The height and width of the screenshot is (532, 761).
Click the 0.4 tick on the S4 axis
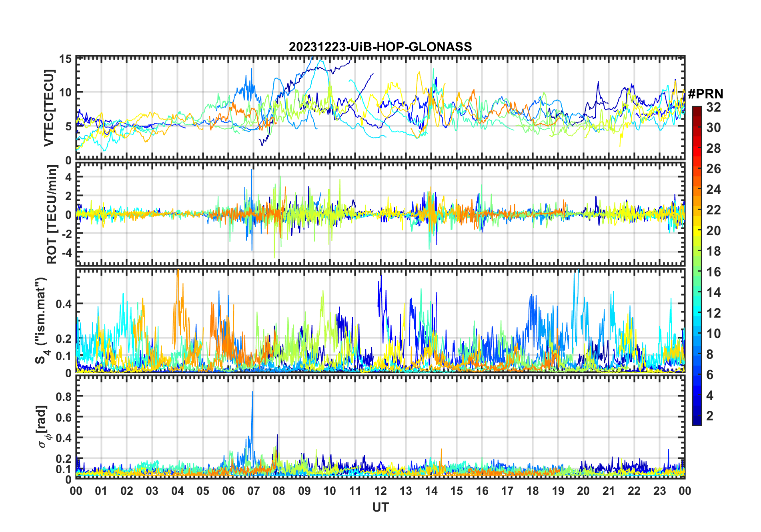tap(64, 304)
